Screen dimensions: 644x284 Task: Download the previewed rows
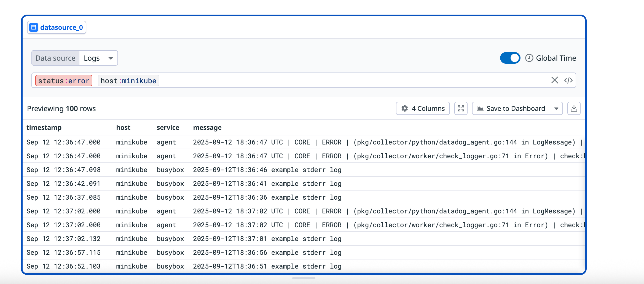574,108
